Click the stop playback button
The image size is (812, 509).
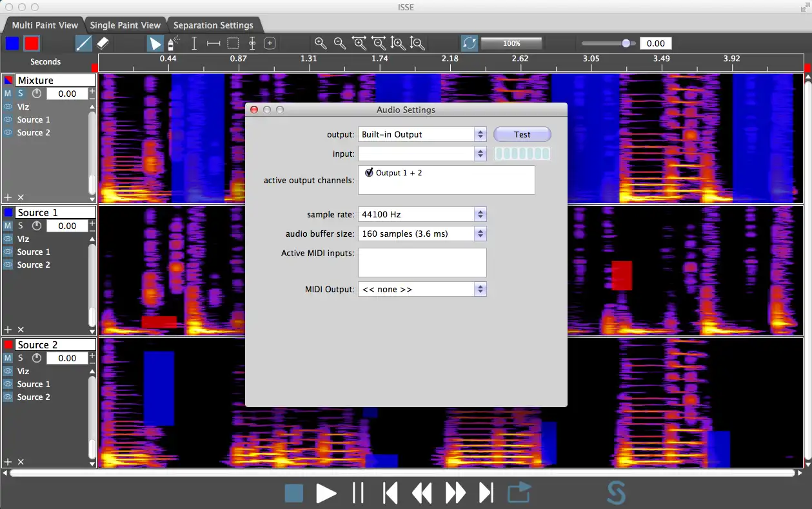(x=294, y=494)
